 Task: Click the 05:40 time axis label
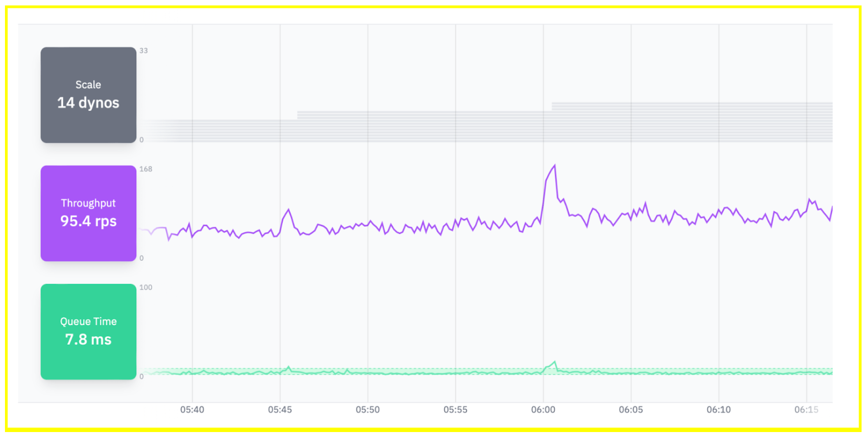tap(192, 410)
